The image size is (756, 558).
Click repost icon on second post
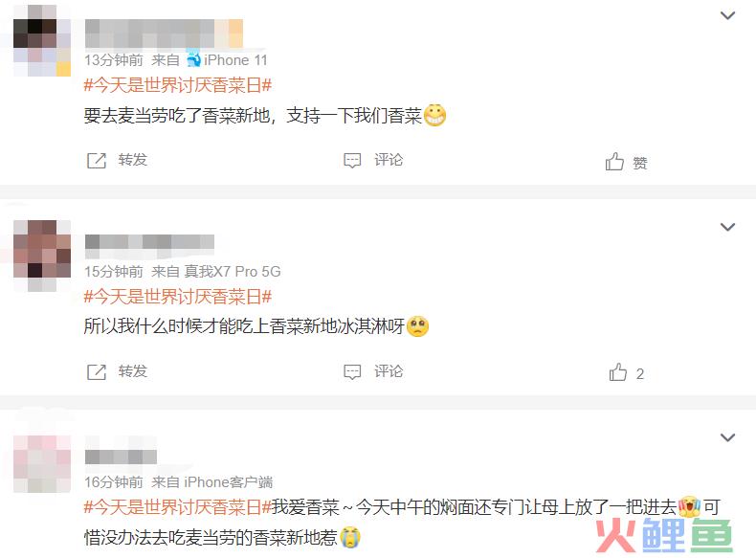97,371
